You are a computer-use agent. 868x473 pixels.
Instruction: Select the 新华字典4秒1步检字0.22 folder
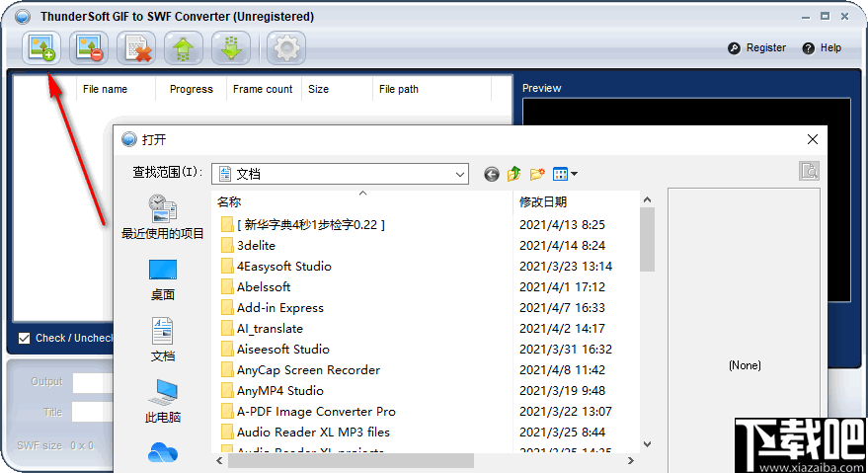[x=303, y=225]
